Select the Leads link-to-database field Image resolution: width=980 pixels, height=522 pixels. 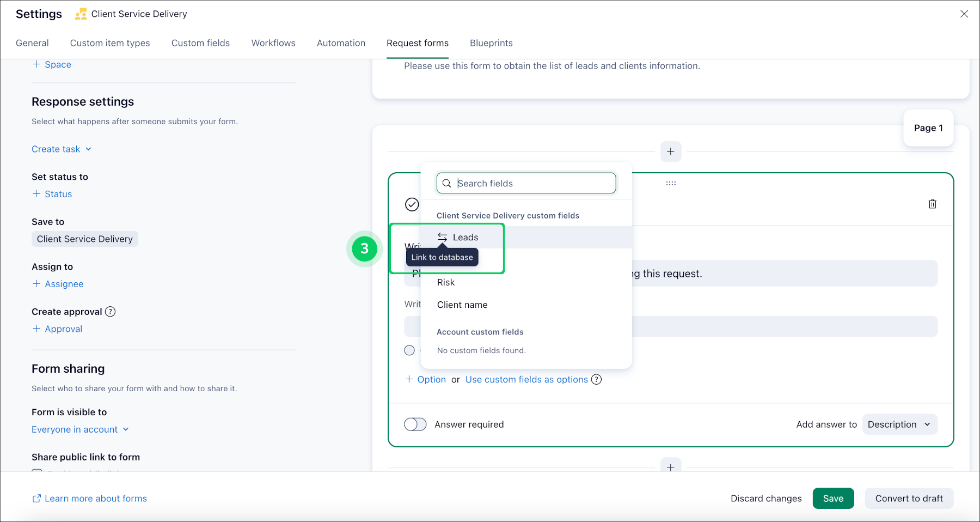[466, 237]
